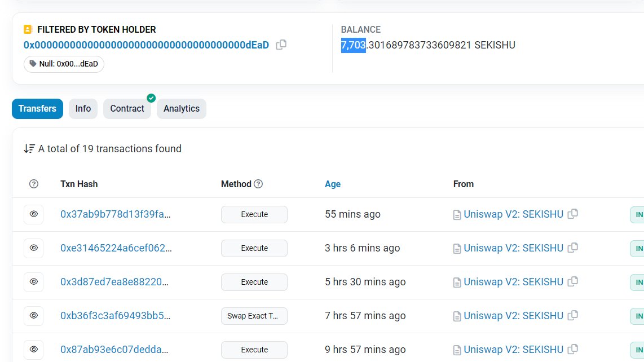The height and width of the screenshot is (362, 644).
Task: Click the Swap Exact T... method badge
Action: (254, 316)
